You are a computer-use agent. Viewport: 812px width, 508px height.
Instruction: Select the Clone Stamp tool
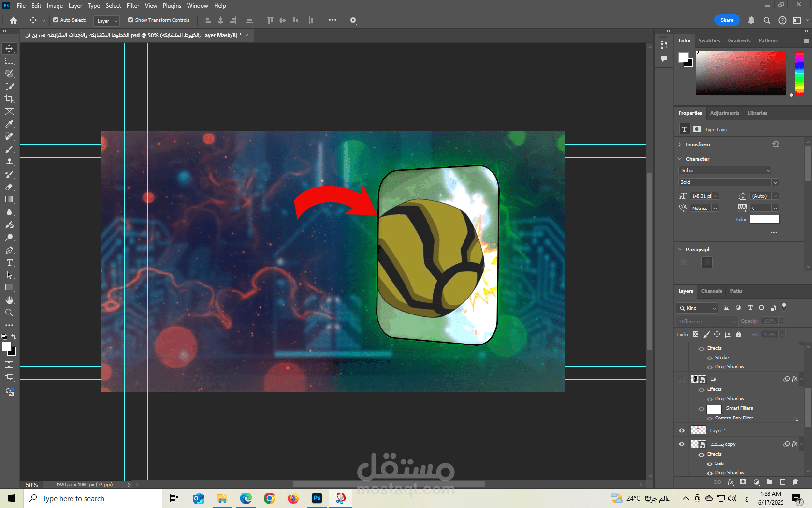click(9, 162)
